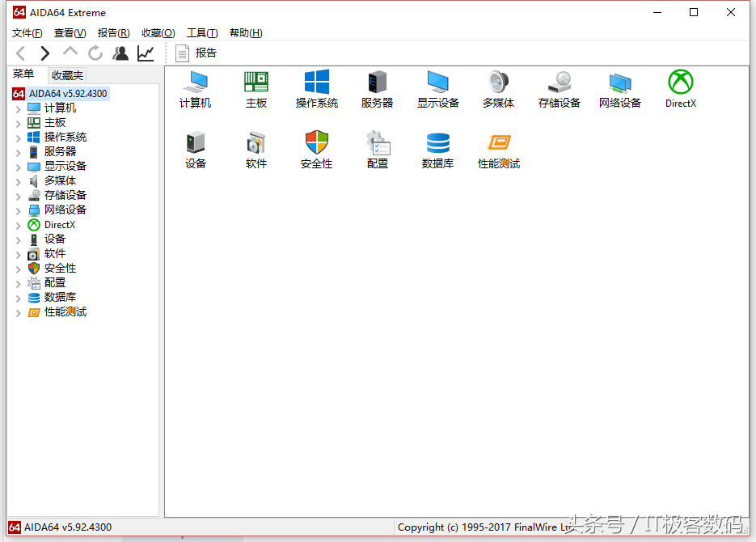Click the 报告 report button in the toolbar
The image size is (756, 542).
(196, 53)
